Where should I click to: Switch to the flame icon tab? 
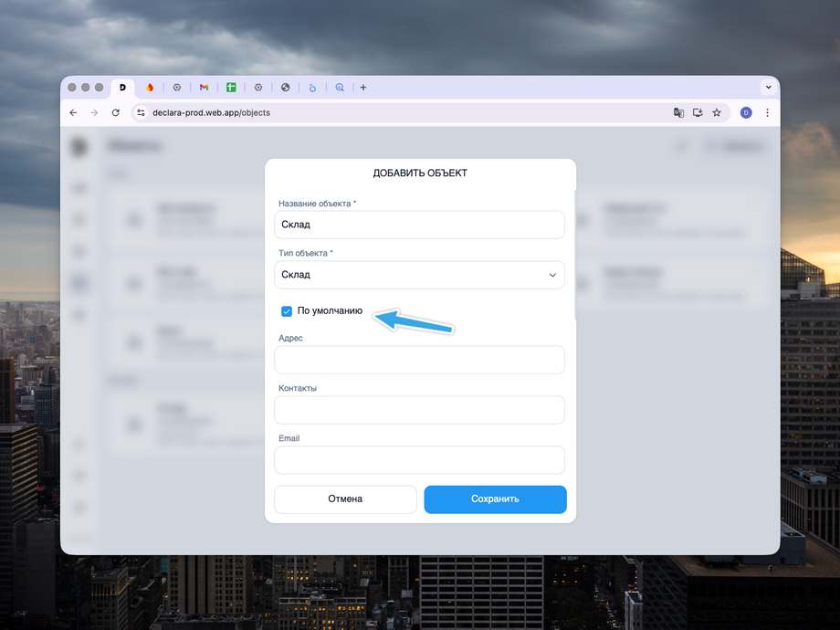coord(150,88)
